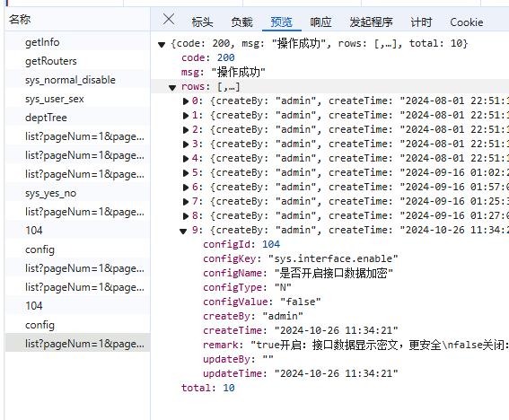509x420 pixels.
Task: Expand row 3 object
Action: tap(186, 144)
